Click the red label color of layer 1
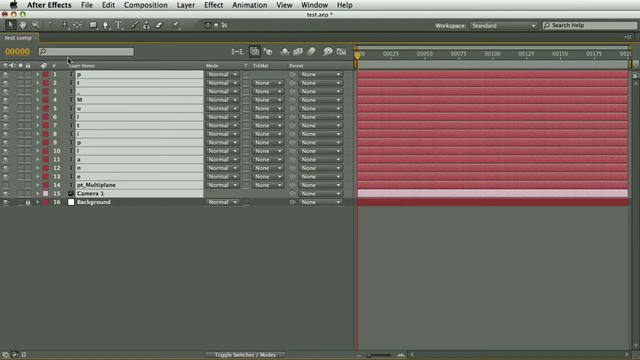 (x=45, y=74)
